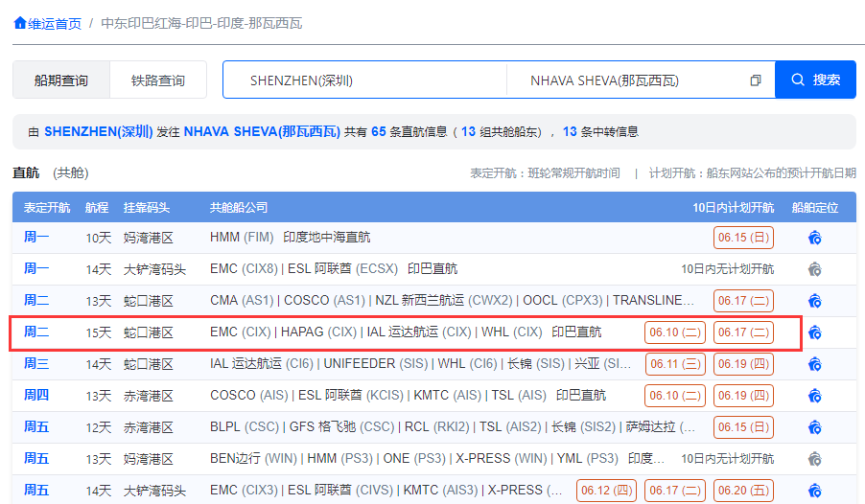Locate vessel for IAL 运达航运 (CI6) row
The height and width of the screenshot is (504, 865).
click(815, 364)
